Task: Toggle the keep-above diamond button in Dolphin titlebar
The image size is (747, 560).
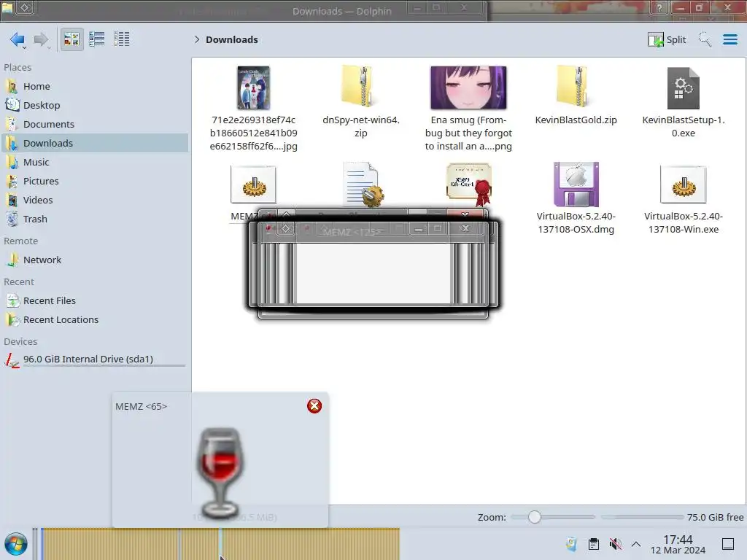Action: 25,7
